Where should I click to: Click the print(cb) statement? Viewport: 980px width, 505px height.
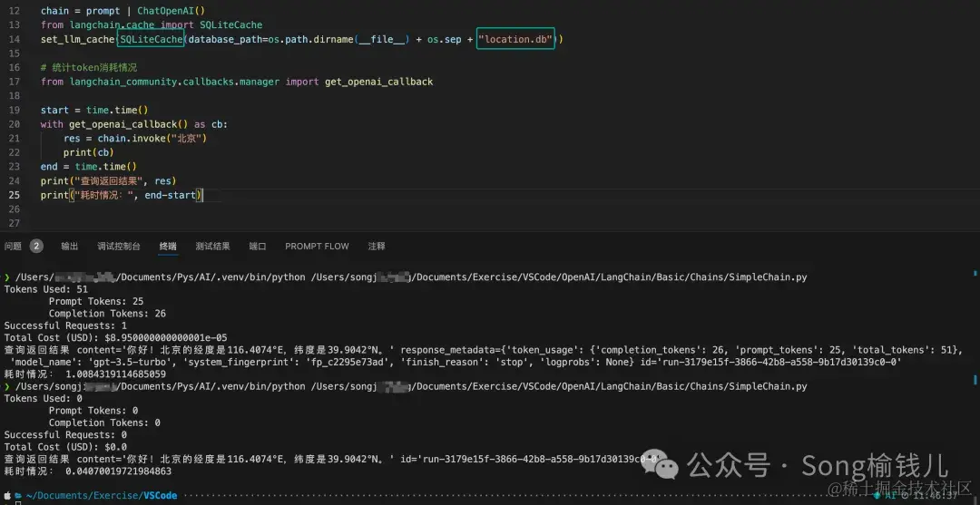(x=89, y=152)
